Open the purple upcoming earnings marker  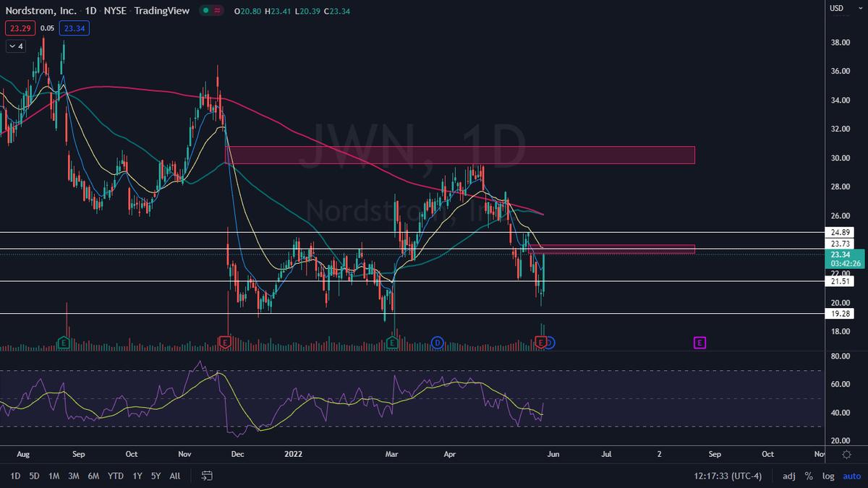tap(699, 342)
